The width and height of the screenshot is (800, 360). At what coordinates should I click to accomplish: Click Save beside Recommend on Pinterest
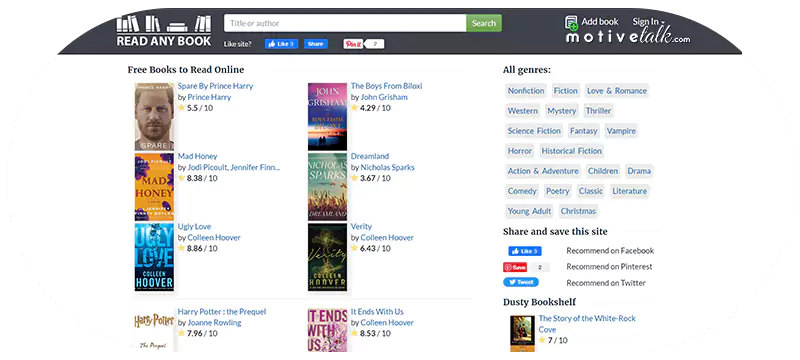tap(515, 267)
